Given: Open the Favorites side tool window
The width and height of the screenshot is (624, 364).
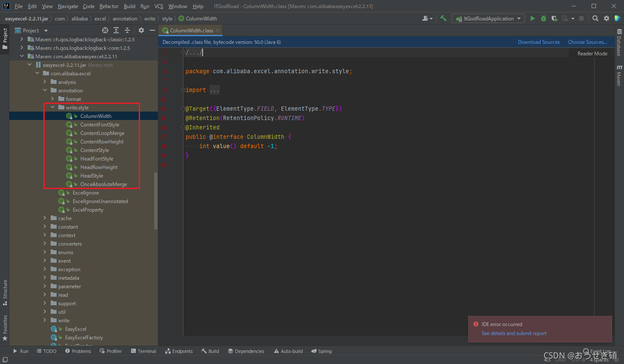Looking at the screenshot, I should tap(5, 328).
